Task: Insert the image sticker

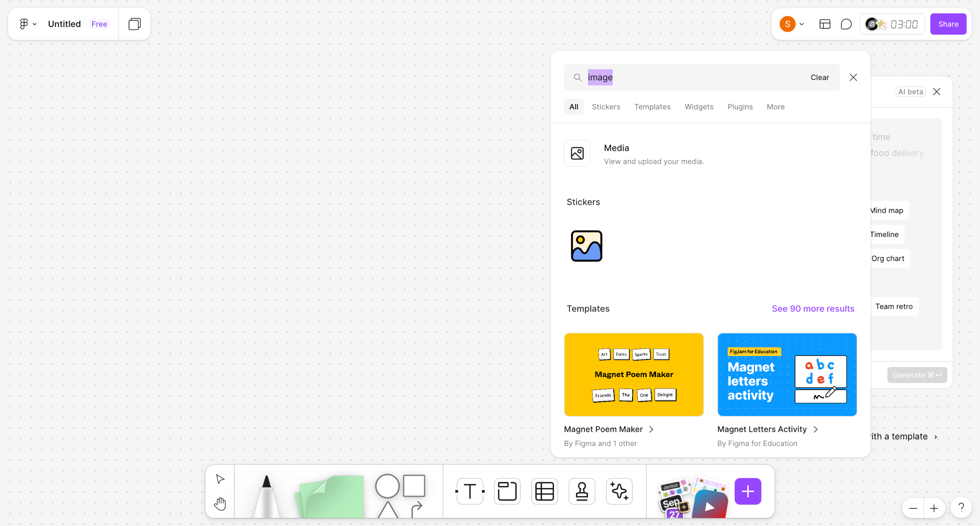Action: click(586, 246)
